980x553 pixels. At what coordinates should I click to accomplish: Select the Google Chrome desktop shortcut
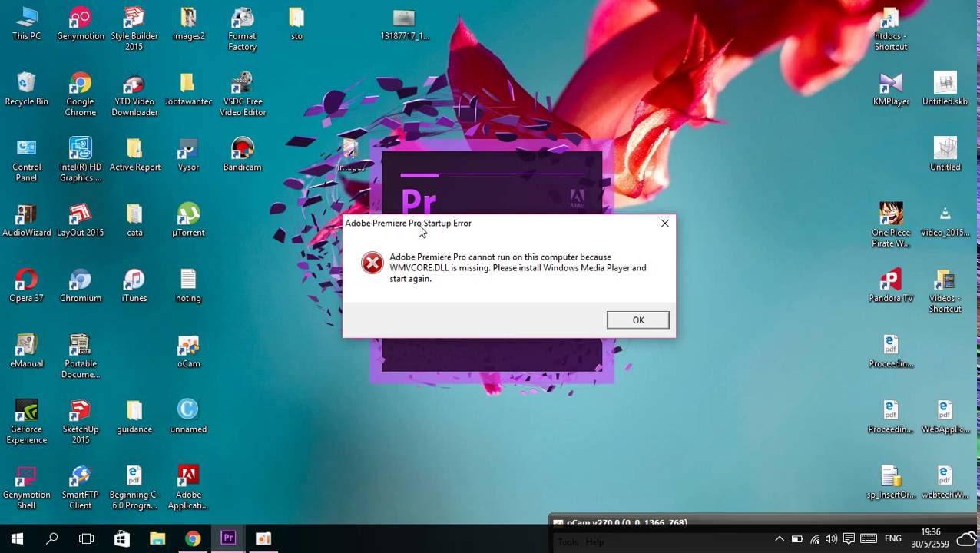[x=81, y=94]
